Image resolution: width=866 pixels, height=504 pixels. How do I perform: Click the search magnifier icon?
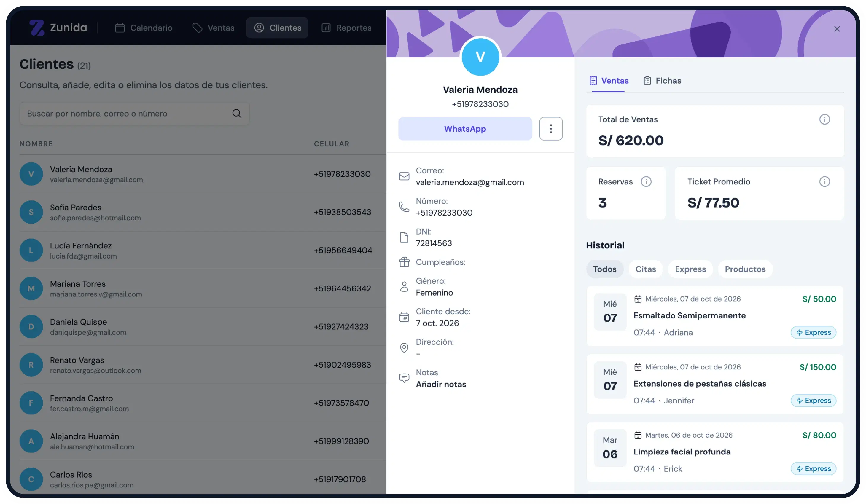click(237, 113)
